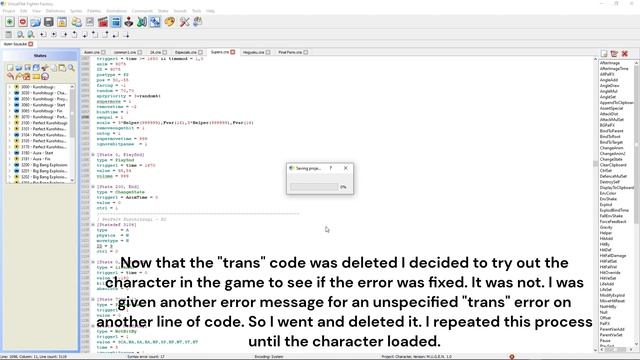Close the Especiais.cns tab via its box
Screen dimensions: 640x360
click(x=200, y=52)
